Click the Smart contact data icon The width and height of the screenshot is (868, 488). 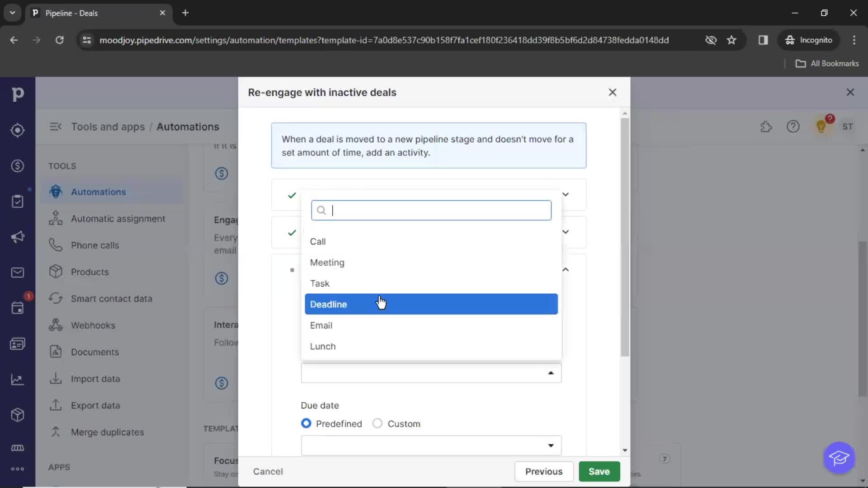pyautogui.click(x=56, y=298)
